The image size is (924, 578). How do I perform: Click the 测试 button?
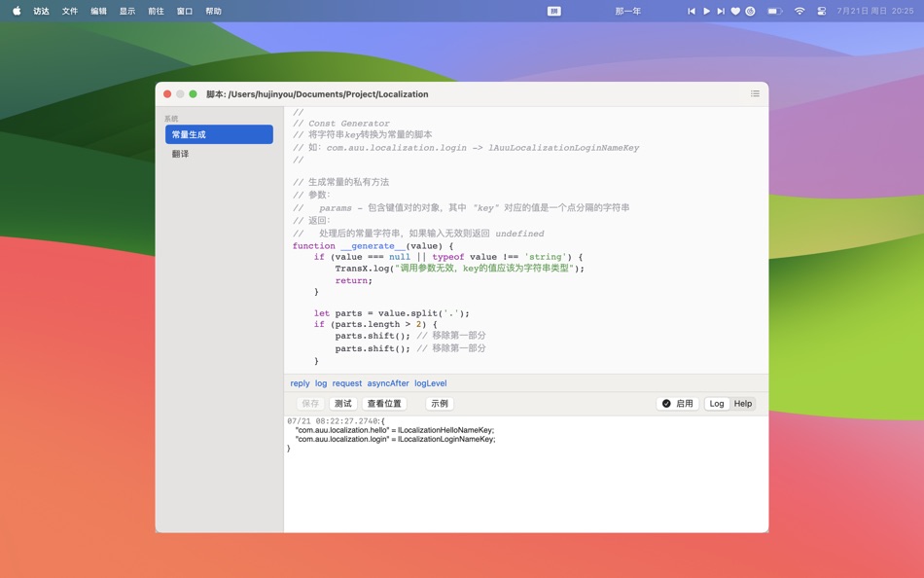[x=342, y=403]
